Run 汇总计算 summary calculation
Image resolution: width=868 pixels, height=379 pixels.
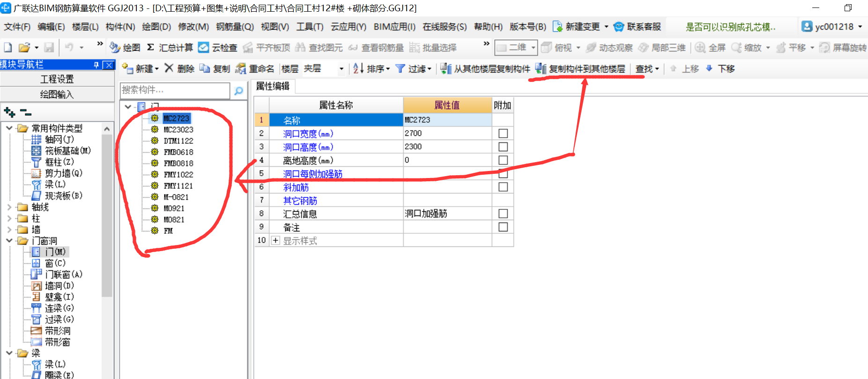[x=170, y=47]
